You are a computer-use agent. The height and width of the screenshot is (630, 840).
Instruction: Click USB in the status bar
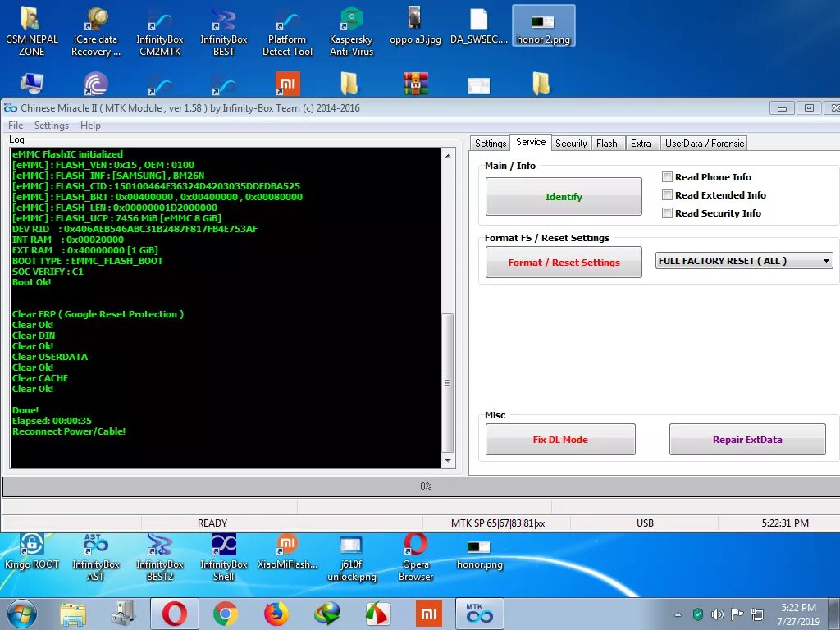(645, 523)
